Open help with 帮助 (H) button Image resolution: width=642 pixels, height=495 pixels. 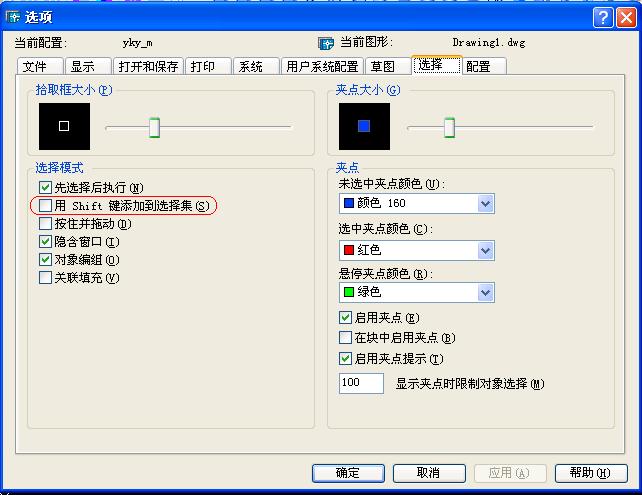click(591, 473)
